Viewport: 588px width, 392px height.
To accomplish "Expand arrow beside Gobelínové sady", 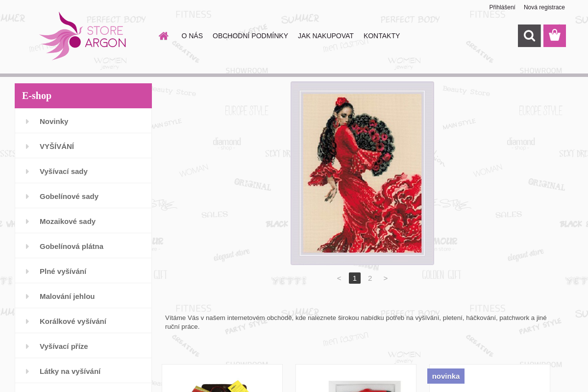I will coord(27,196).
